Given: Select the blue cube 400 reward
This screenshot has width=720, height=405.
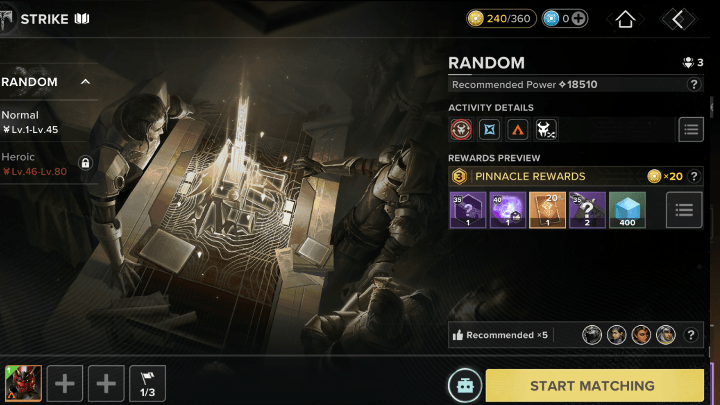Looking at the screenshot, I should (627, 210).
